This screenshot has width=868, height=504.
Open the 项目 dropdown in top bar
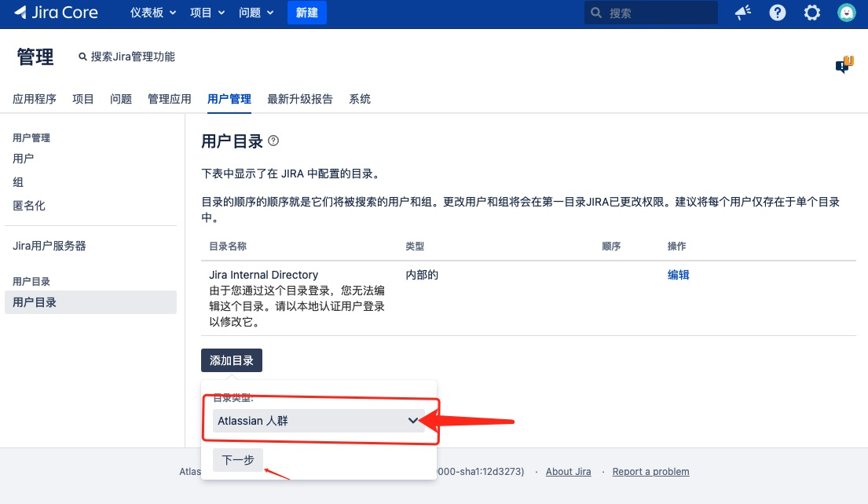(207, 13)
